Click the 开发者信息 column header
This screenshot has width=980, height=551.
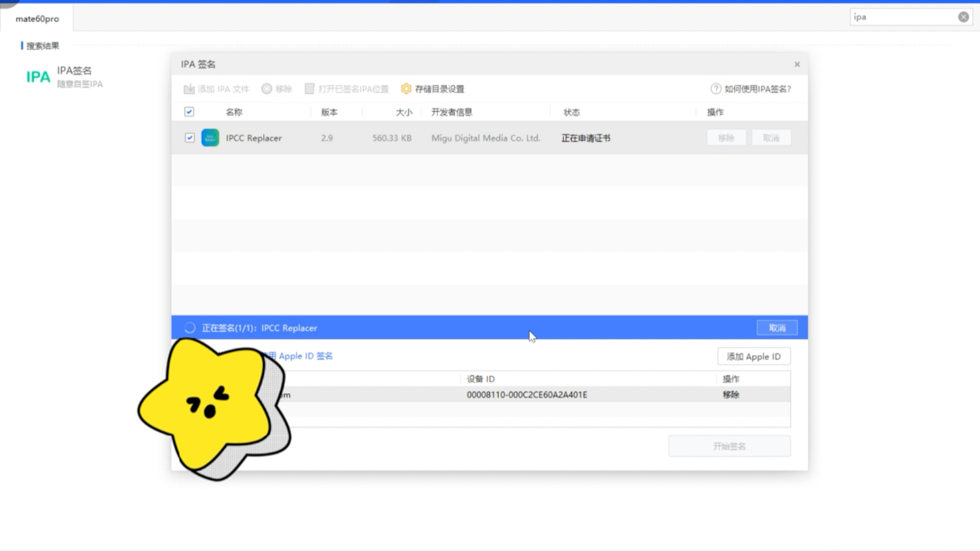(452, 112)
